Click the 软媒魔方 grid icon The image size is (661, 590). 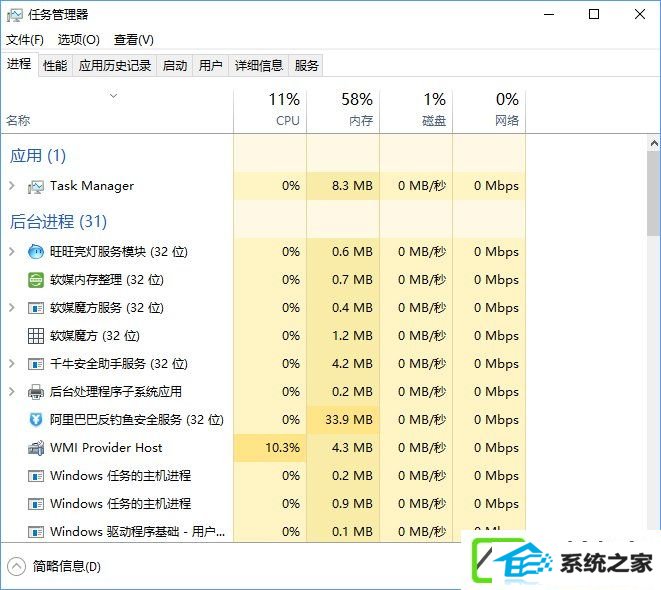pyautogui.click(x=35, y=336)
